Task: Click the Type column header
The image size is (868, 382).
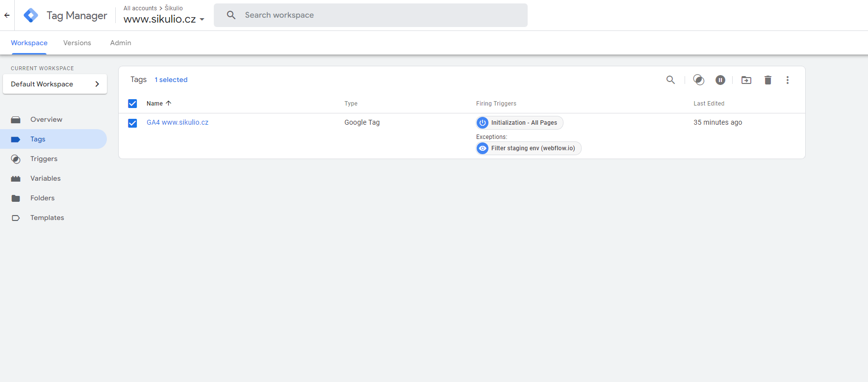Action: point(351,104)
